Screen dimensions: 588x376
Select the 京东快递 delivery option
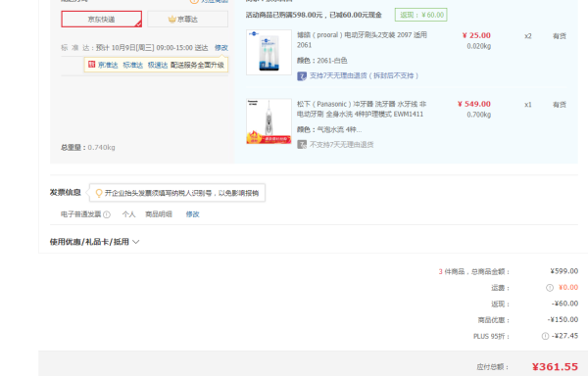pos(101,20)
